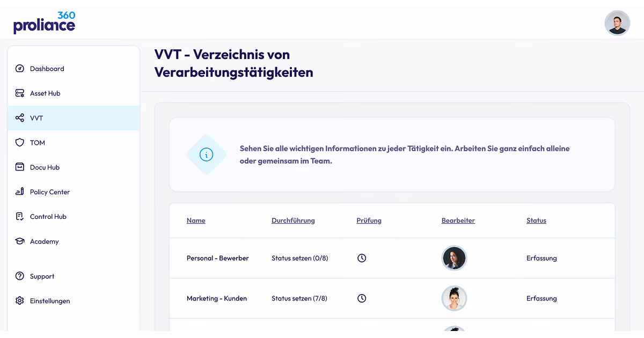Click the Academy graduation cap icon
Image resolution: width=644 pixels, height=338 pixels.
click(x=20, y=241)
